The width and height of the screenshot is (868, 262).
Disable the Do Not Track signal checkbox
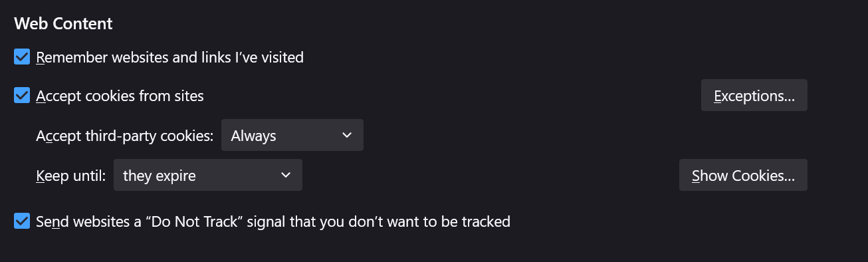(x=22, y=221)
